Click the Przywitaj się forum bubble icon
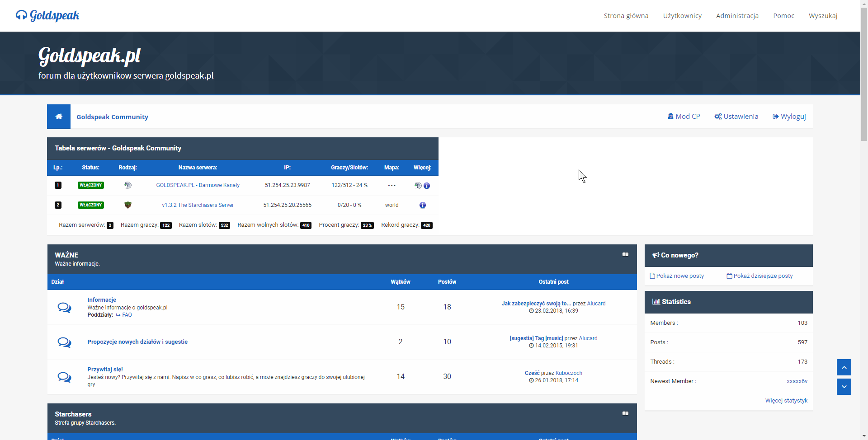This screenshot has height=440, width=868. point(64,377)
